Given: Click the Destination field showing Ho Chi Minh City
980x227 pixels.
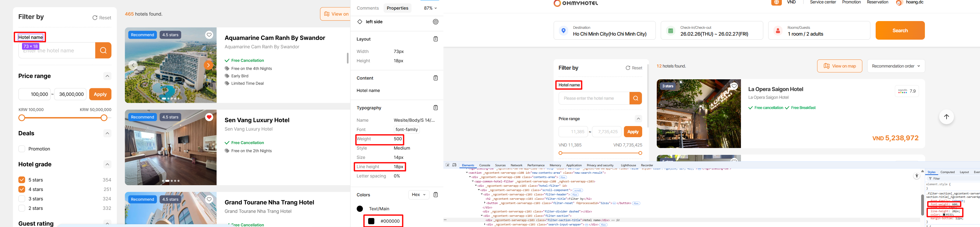Looking at the screenshot, I should coord(604,30).
